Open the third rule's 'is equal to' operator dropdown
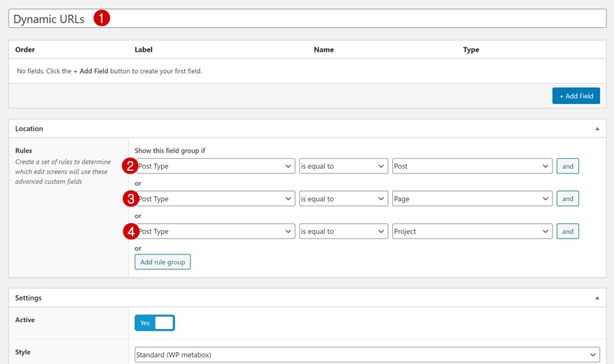The image size is (614, 364). pos(343,232)
